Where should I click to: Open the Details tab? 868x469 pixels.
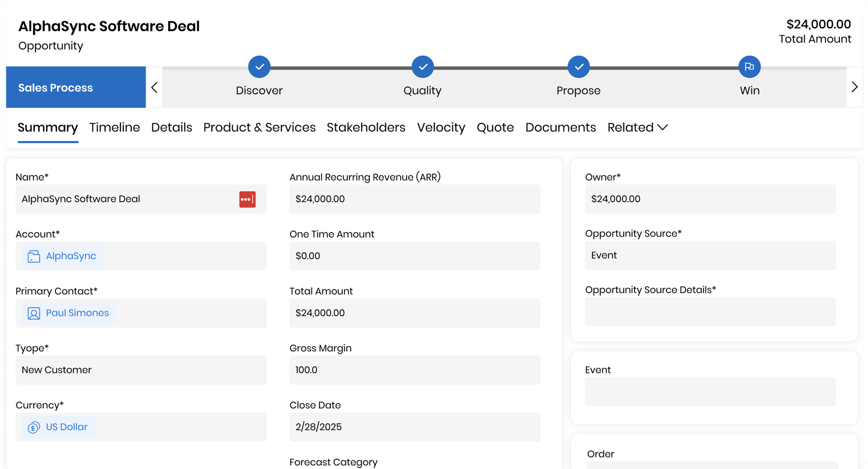point(171,127)
